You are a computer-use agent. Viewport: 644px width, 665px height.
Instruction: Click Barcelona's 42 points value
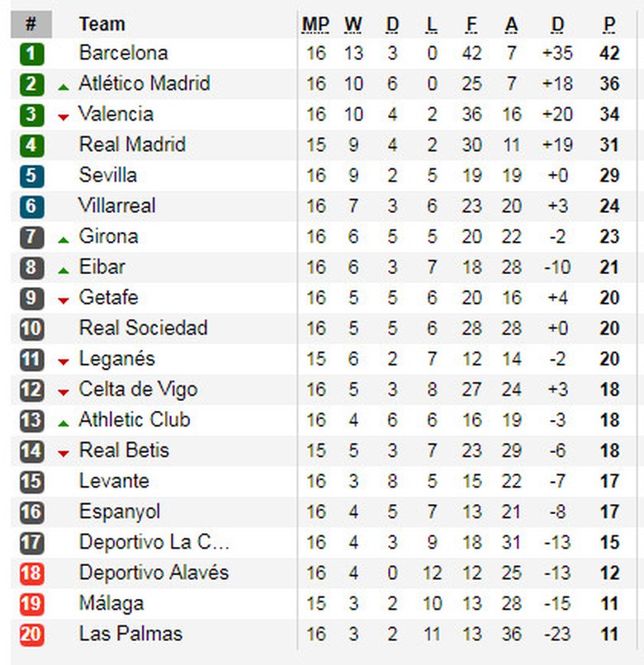[x=609, y=54]
